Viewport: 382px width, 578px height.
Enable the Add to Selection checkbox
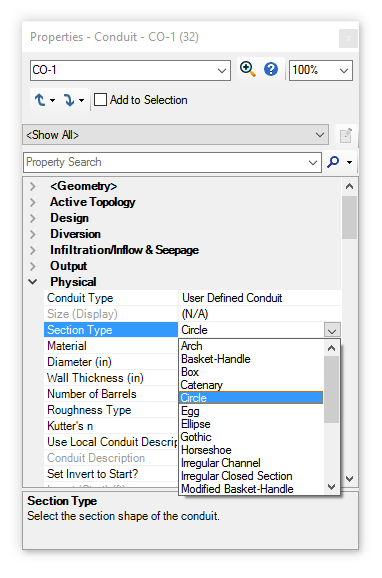click(100, 100)
